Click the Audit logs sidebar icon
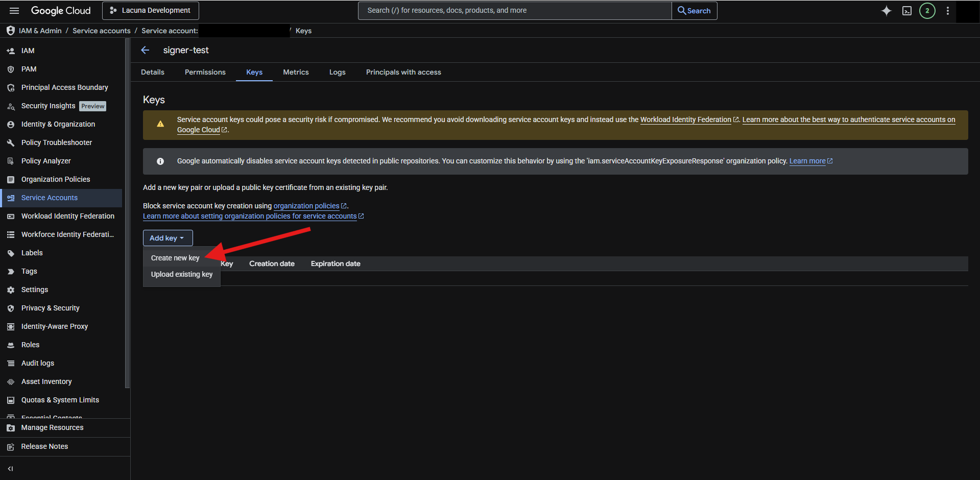 11,364
